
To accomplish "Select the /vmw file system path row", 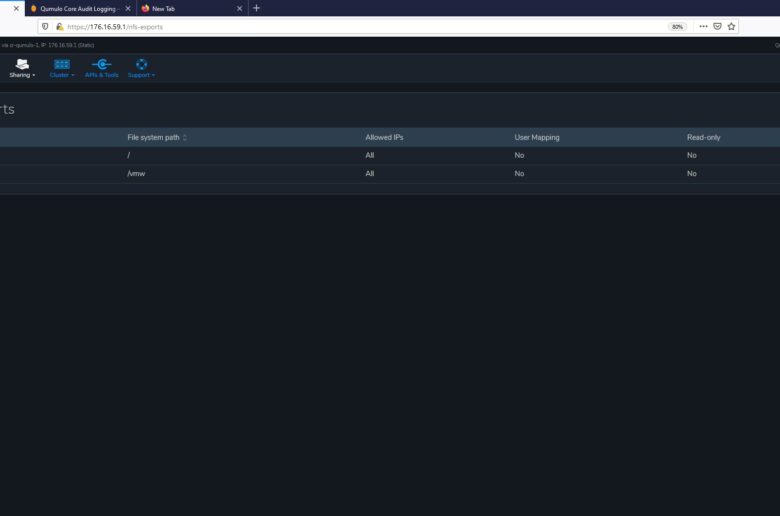I will point(390,174).
